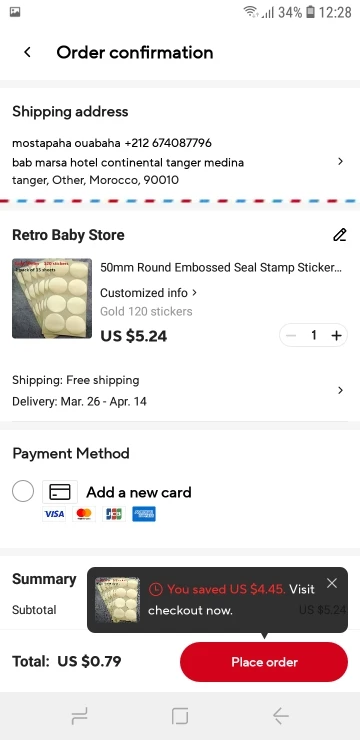Tap the American Express logo

(144, 514)
